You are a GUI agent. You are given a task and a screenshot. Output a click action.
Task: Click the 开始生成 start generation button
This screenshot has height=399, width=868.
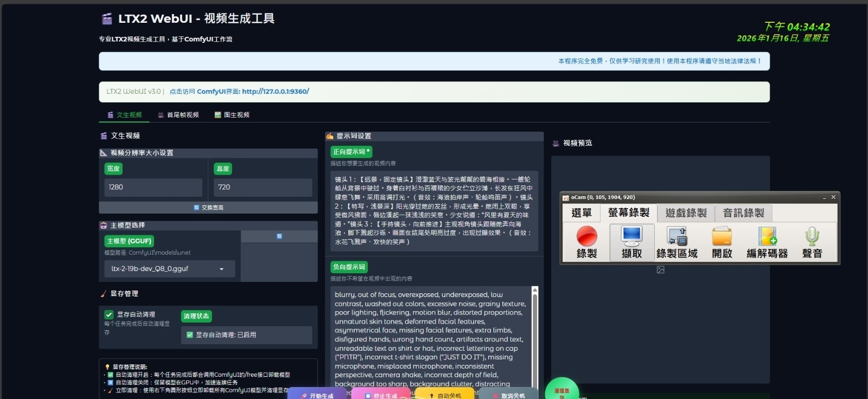[318, 395]
